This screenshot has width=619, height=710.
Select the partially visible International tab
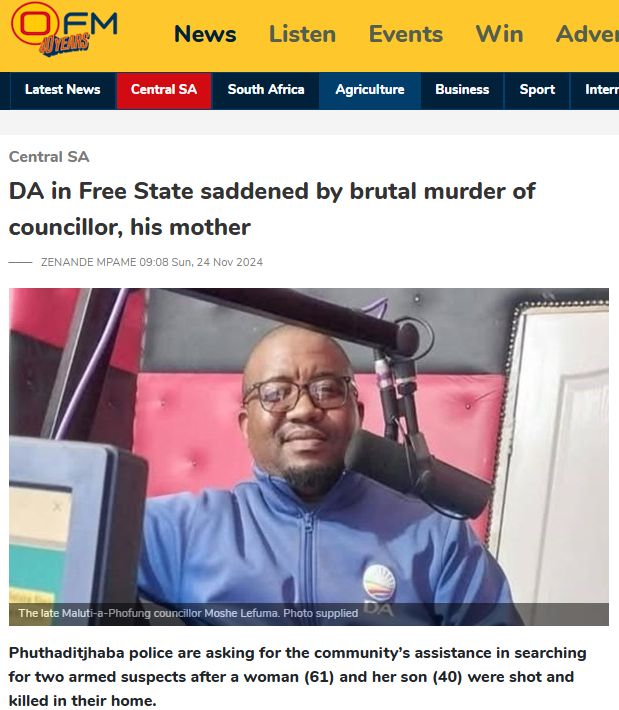pos(595,90)
